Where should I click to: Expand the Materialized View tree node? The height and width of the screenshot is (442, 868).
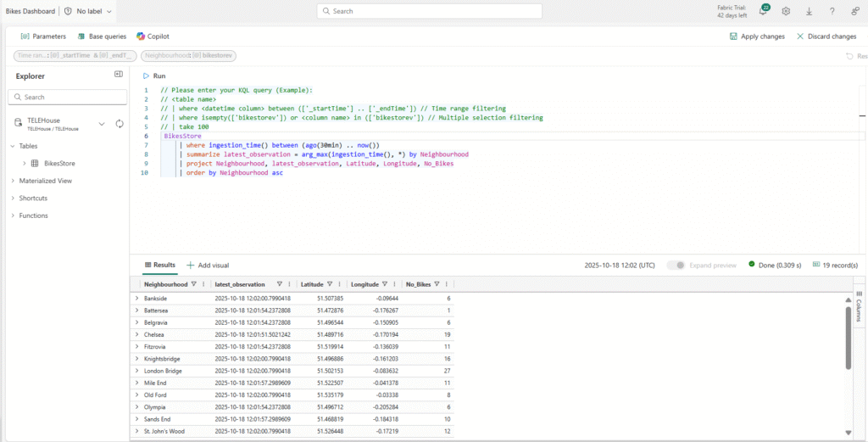coord(12,181)
